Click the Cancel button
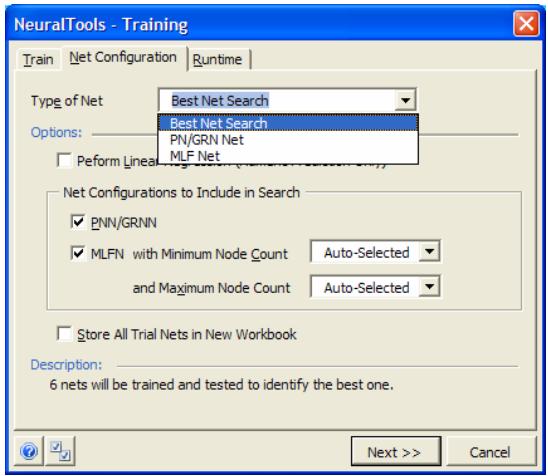The image size is (548, 476). pos(490,452)
